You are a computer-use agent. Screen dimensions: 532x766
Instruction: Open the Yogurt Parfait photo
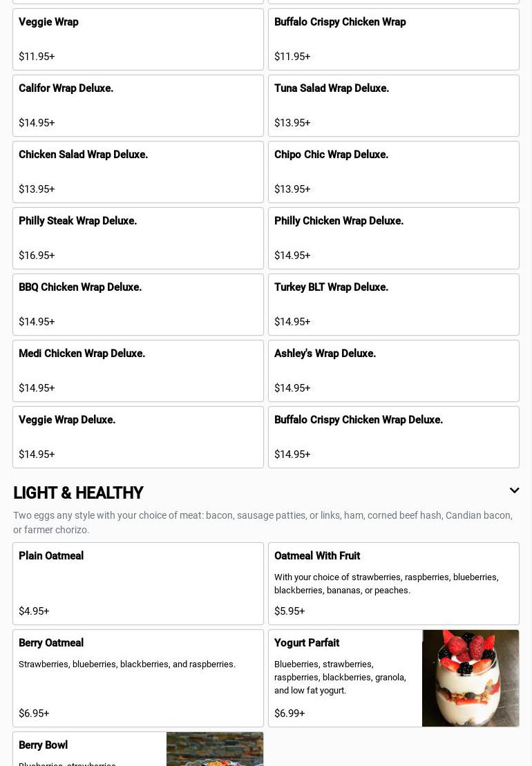point(470,678)
